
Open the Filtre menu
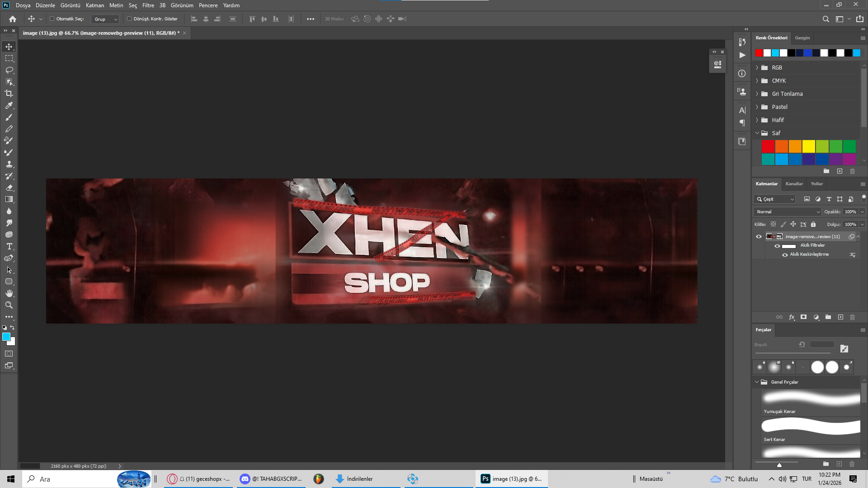(x=148, y=5)
